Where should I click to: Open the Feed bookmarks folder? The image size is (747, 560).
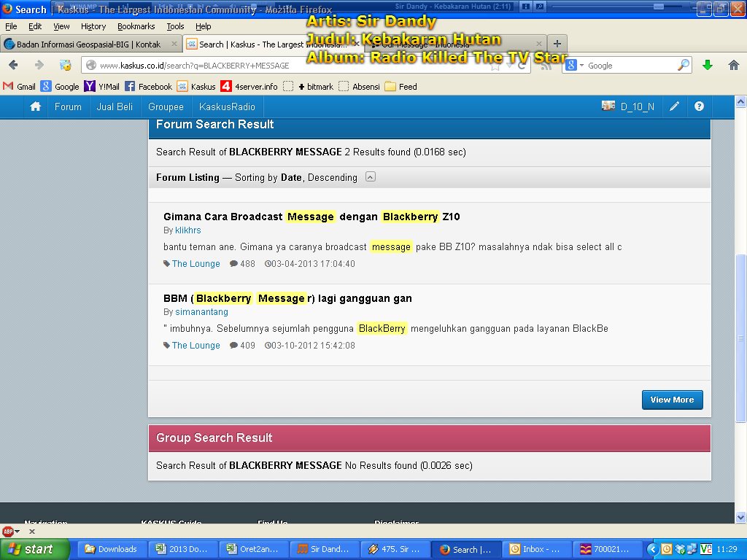point(400,86)
